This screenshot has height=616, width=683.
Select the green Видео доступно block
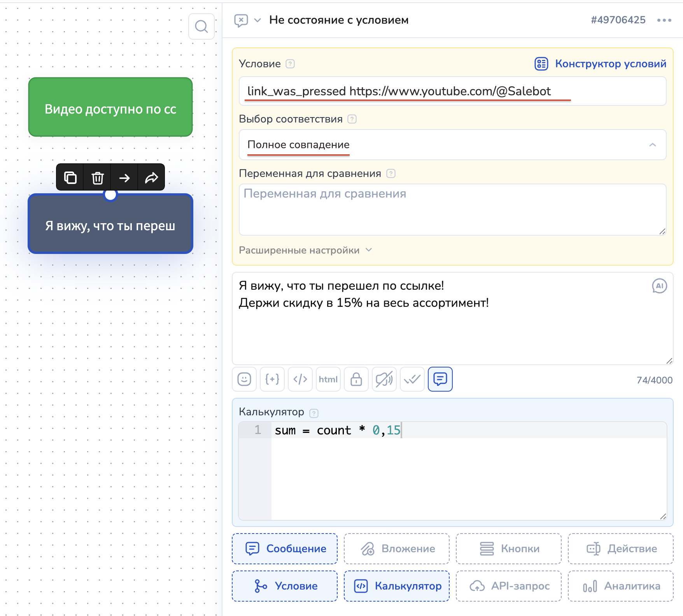pos(110,107)
